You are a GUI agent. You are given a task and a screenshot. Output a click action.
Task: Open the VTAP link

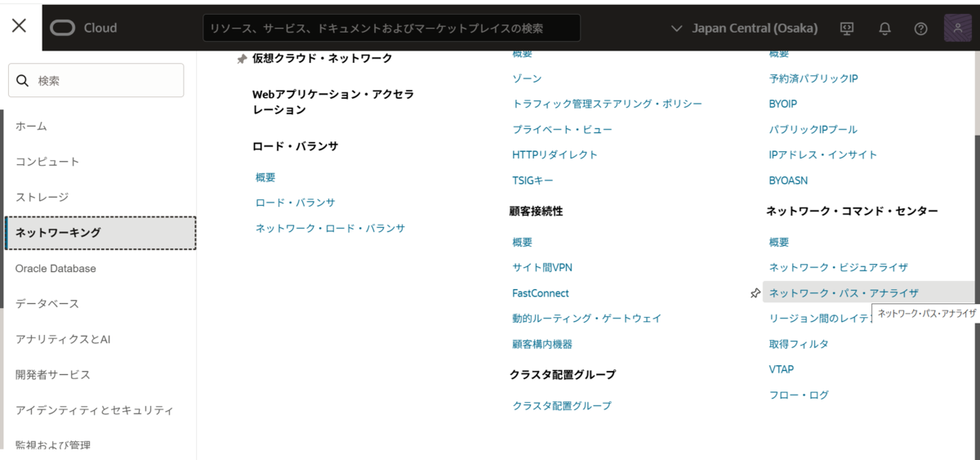pos(781,369)
